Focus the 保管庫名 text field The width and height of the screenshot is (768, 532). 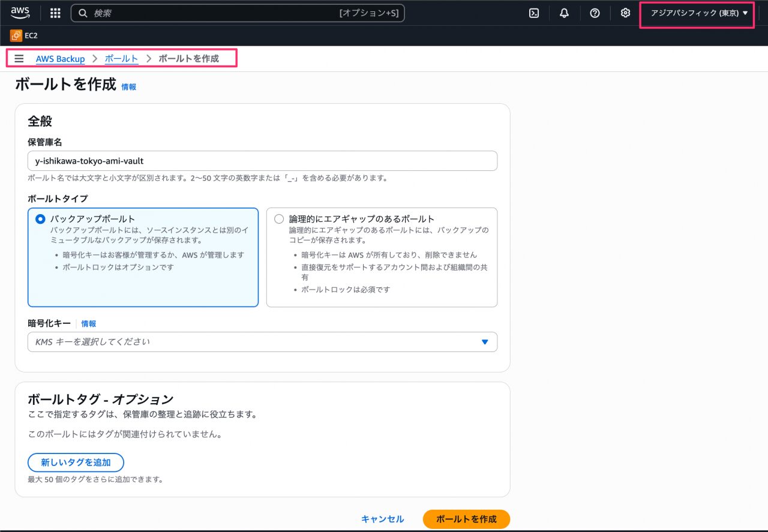(x=262, y=161)
